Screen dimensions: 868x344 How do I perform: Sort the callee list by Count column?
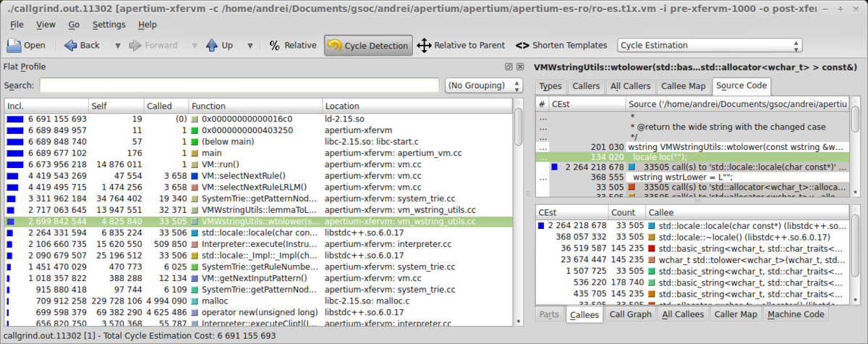622,213
